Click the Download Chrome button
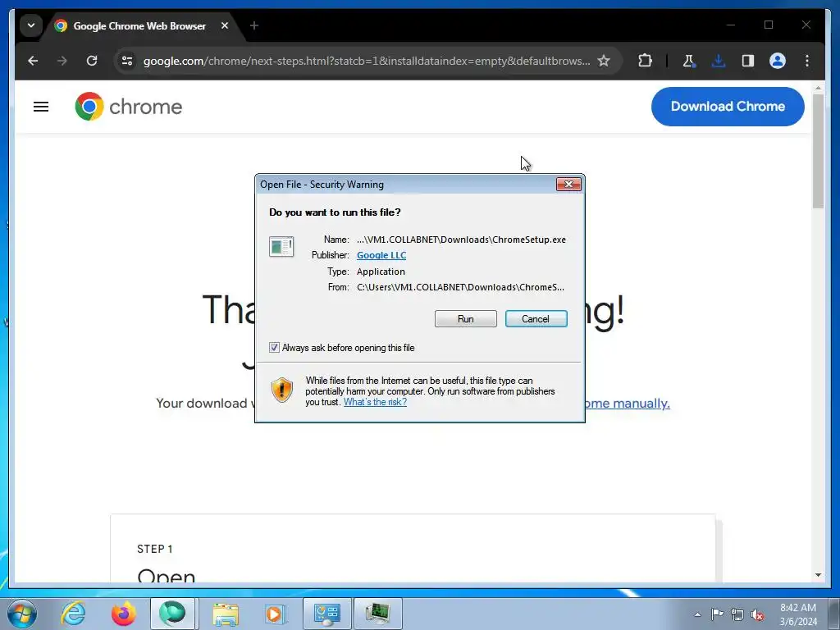The image size is (840, 630). point(728,107)
